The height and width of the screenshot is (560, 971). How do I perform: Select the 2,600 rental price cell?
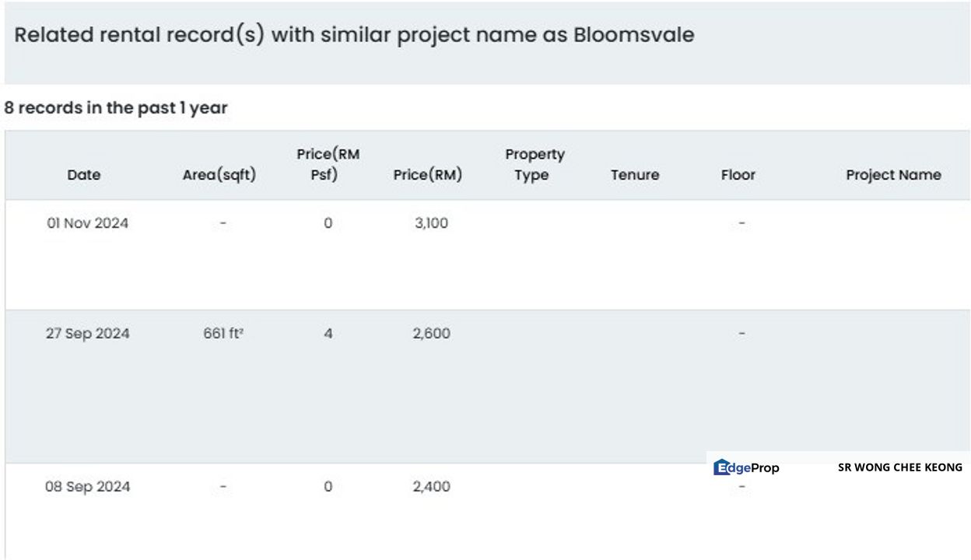pyautogui.click(x=431, y=334)
